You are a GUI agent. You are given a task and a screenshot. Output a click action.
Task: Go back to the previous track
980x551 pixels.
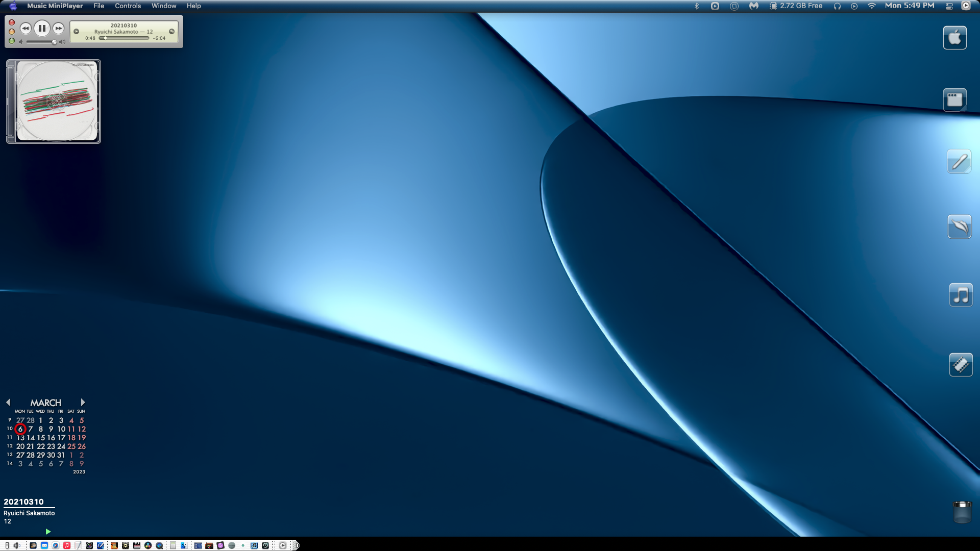(26, 29)
